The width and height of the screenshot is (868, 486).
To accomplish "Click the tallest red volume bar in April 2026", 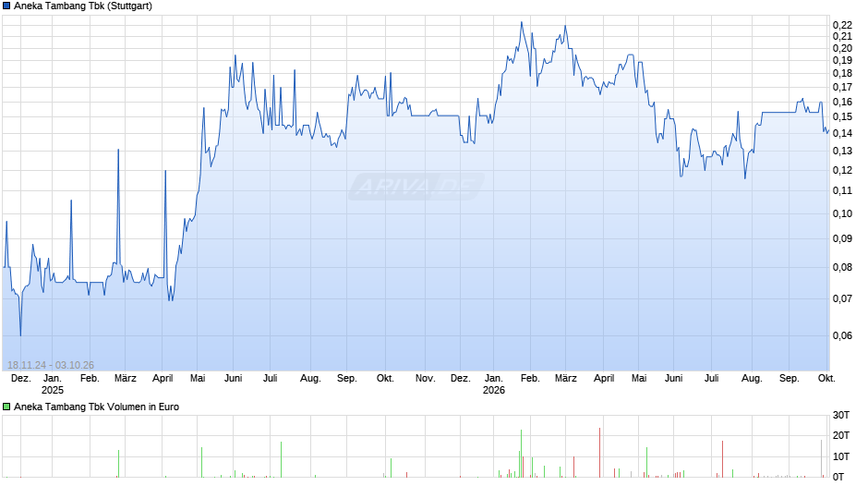I will tap(599, 452).
